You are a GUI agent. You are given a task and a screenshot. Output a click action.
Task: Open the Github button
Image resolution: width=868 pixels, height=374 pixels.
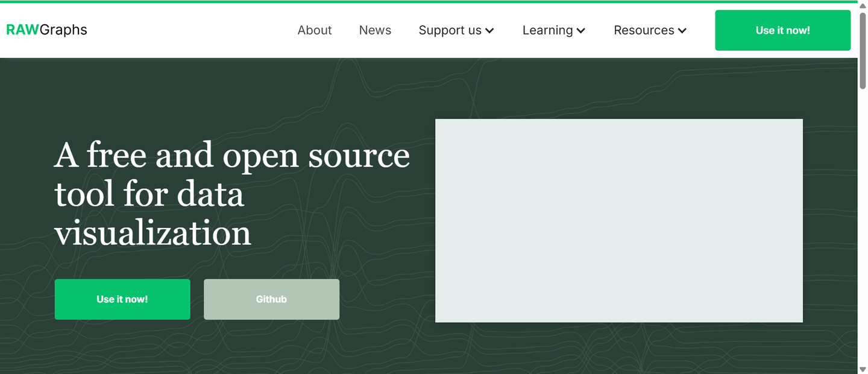pos(271,299)
